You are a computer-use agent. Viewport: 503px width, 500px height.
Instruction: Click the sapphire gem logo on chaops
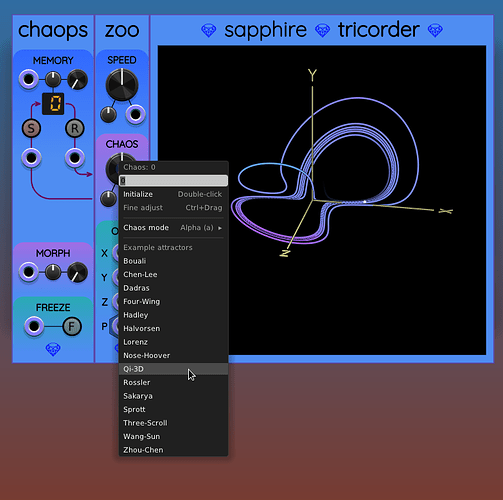(x=53, y=349)
